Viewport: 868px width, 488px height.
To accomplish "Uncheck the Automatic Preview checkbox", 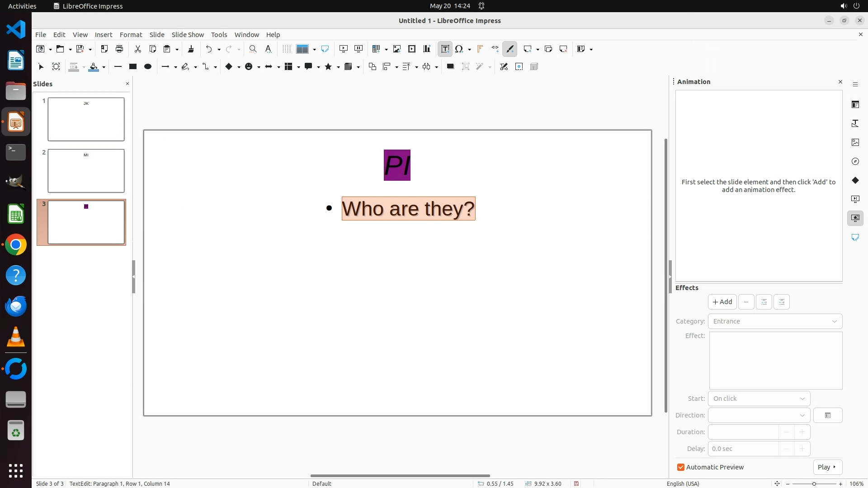I will click(x=681, y=467).
